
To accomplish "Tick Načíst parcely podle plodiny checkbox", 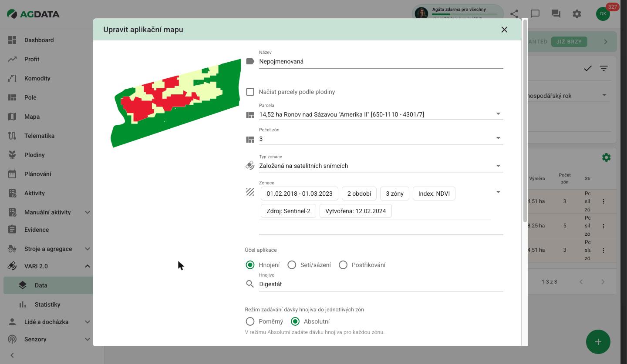I will [x=250, y=92].
